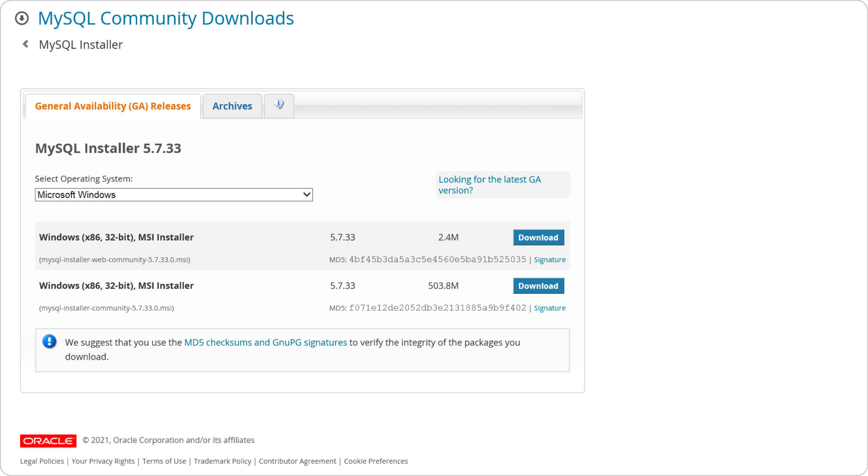Screen dimensions: 868x476
Task: Switch to General Availability (GA) Releases tab
Action: pyautogui.click(x=113, y=106)
